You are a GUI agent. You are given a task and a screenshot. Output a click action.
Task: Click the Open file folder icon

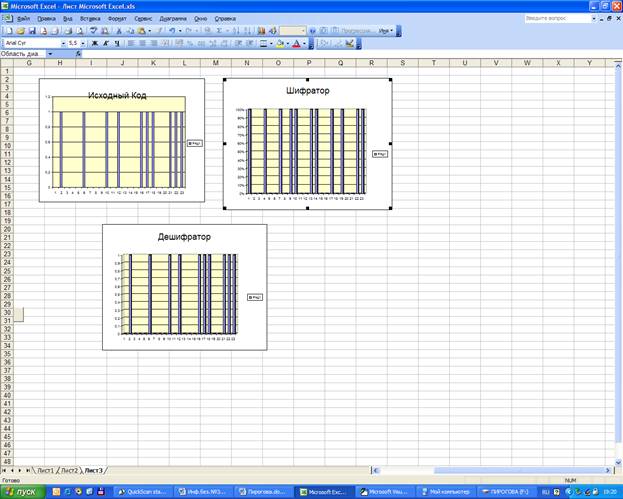point(18,31)
